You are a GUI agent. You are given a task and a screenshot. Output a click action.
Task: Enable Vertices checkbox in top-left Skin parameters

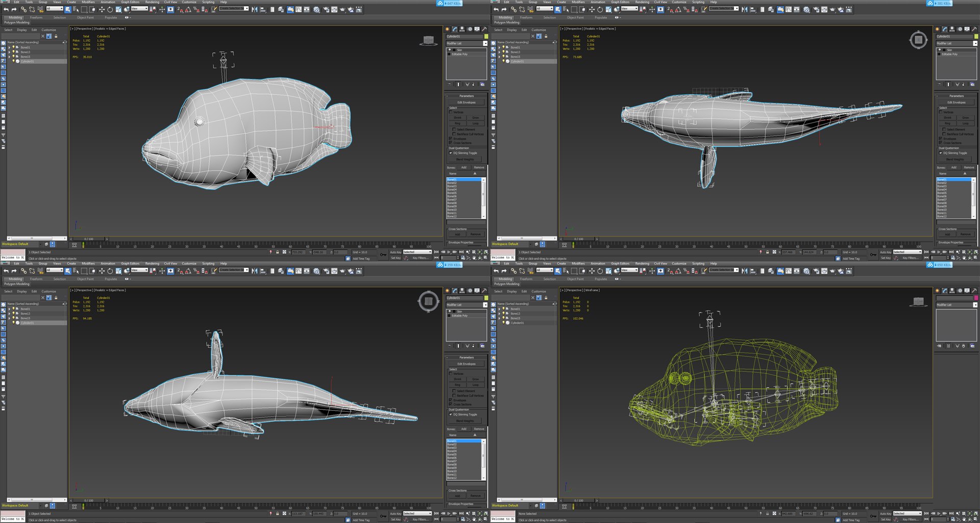451,112
